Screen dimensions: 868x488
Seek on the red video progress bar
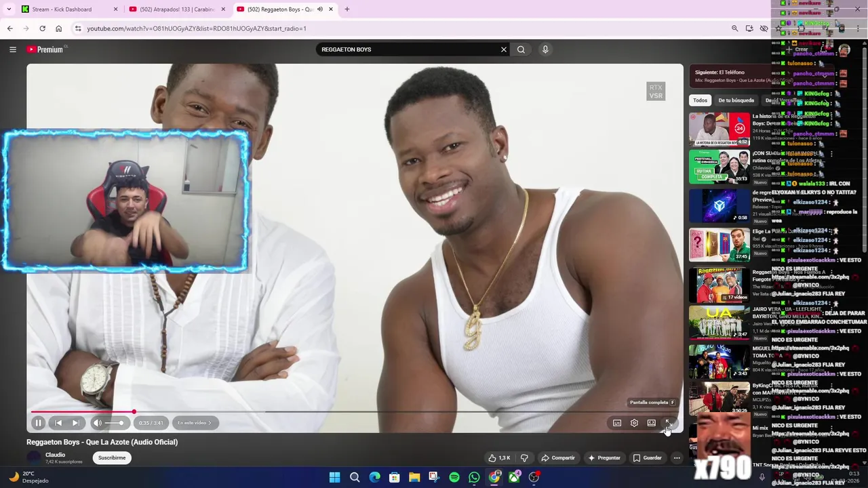pos(82,412)
